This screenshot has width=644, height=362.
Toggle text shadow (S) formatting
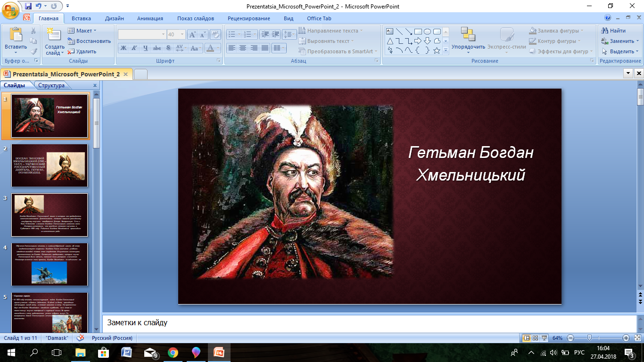(x=168, y=48)
